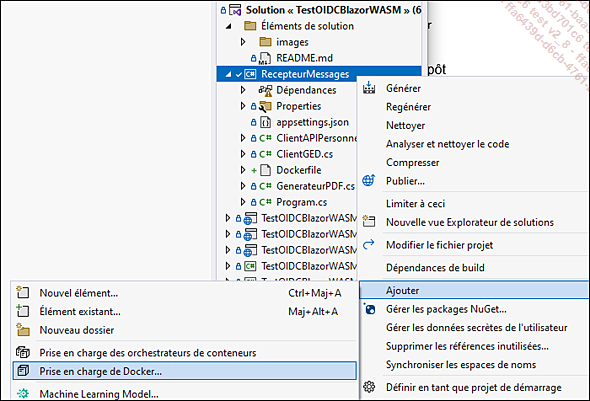Click the Nouveau dossier folder icon
This screenshot has height=401, width=590.
click(23, 330)
